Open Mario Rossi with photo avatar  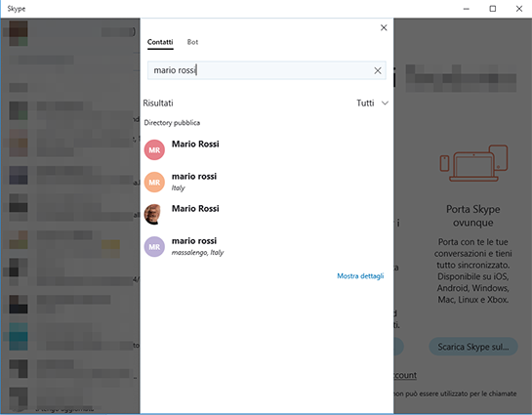[x=266, y=214]
